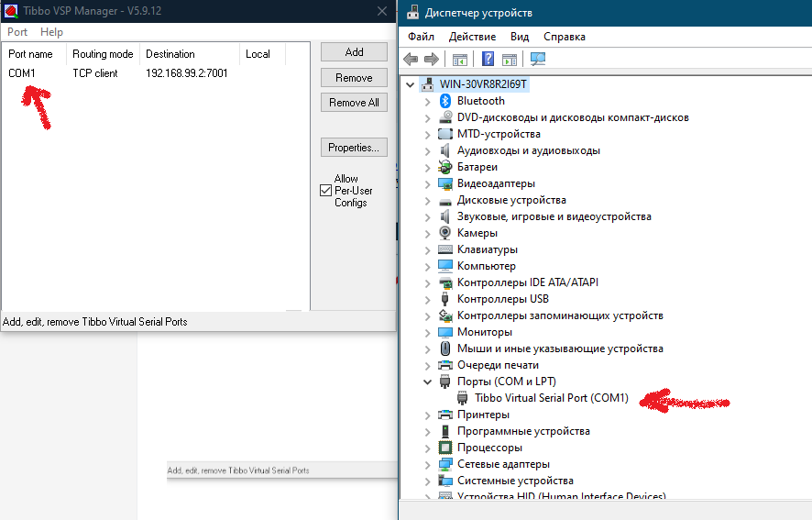812x520 pixels.
Task: Expand Контроллеры запоминающих устройств category
Action: (427, 316)
